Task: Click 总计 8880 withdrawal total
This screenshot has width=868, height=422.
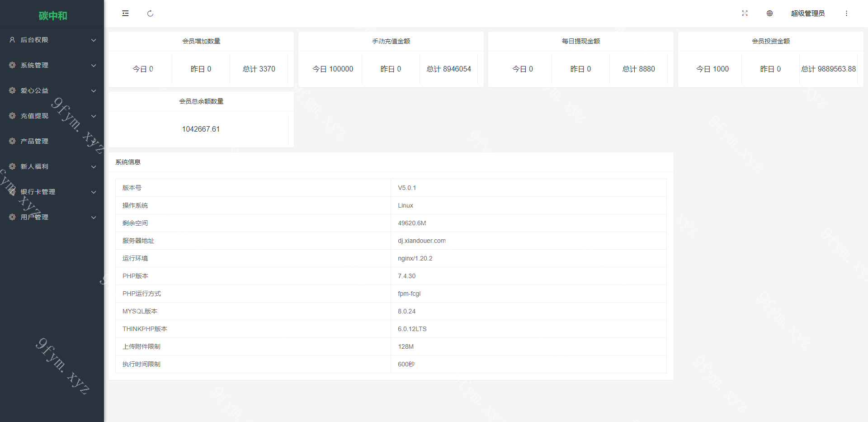Action: 638,69
